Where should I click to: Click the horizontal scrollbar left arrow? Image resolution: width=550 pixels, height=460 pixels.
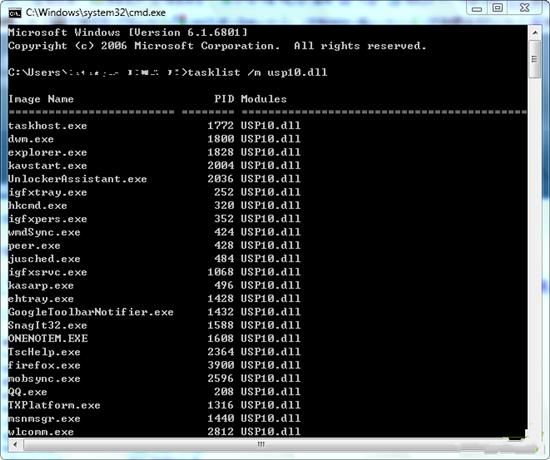(15, 445)
